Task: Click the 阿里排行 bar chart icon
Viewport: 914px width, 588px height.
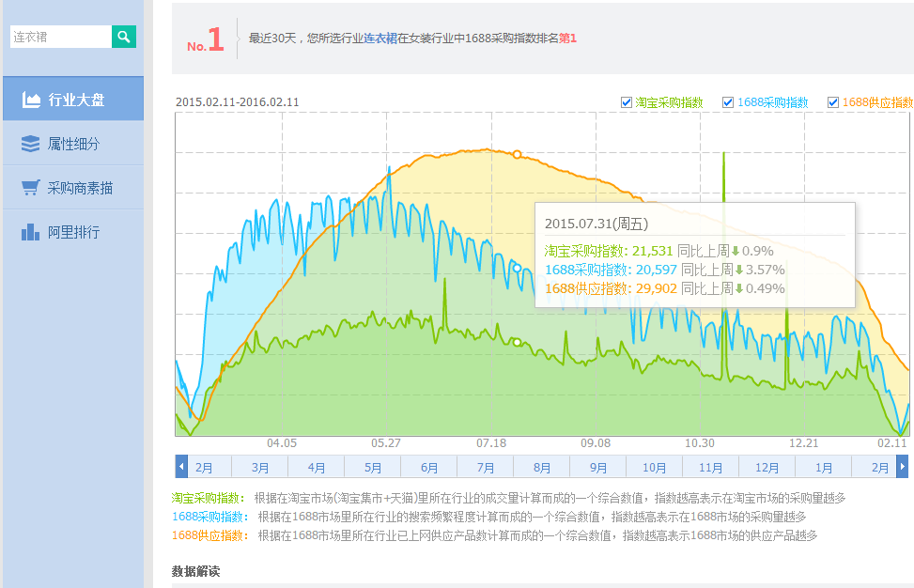Action: click(x=31, y=232)
